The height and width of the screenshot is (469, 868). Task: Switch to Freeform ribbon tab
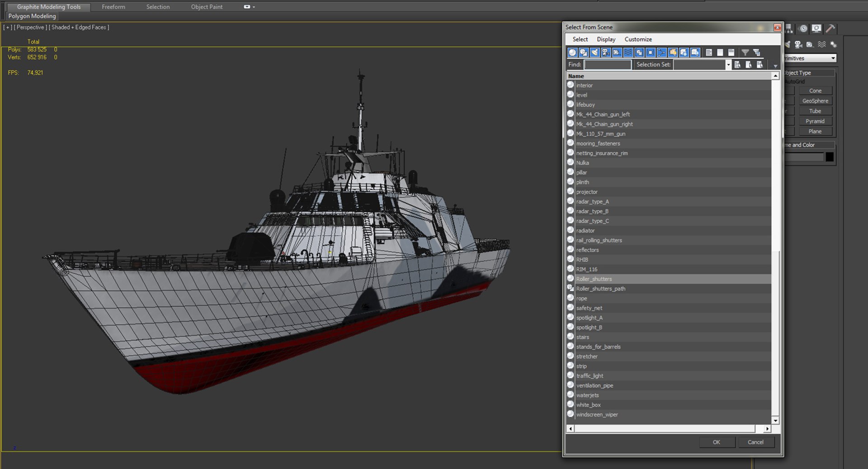pos(113,7)
